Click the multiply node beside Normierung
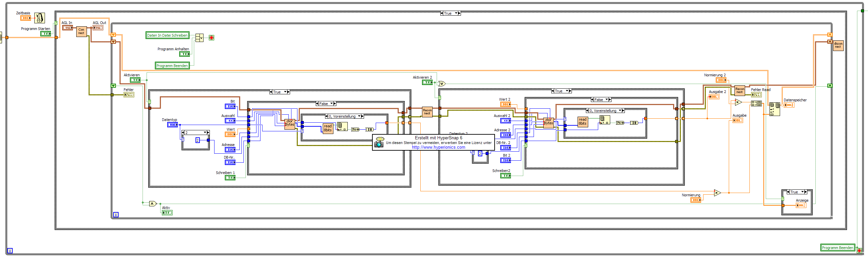 717,193
